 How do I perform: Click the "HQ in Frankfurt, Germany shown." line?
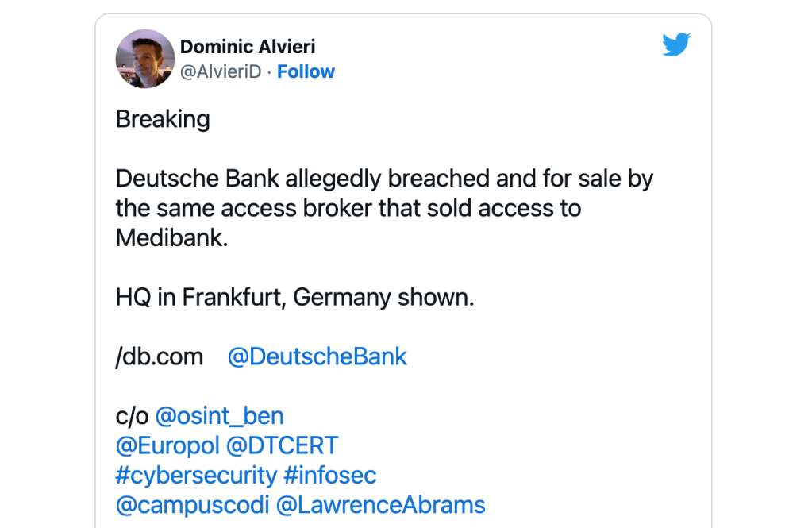(294, 297)
